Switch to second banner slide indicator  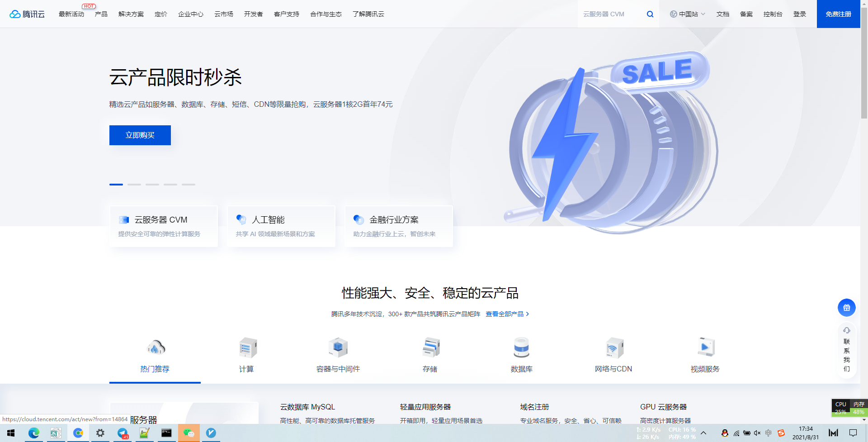134,185
